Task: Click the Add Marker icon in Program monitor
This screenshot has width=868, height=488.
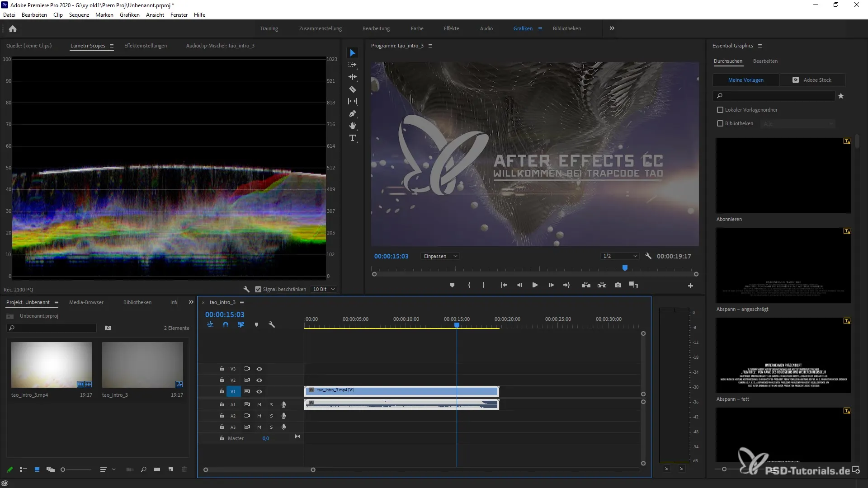Action: point(452,285)
